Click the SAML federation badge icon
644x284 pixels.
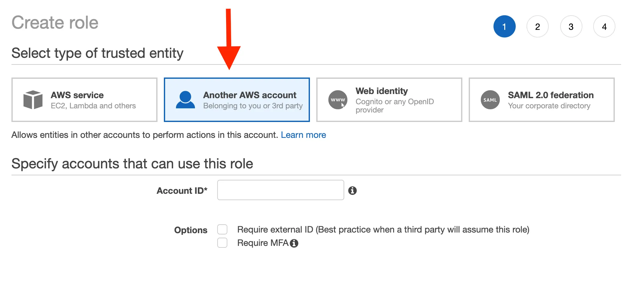490,100
